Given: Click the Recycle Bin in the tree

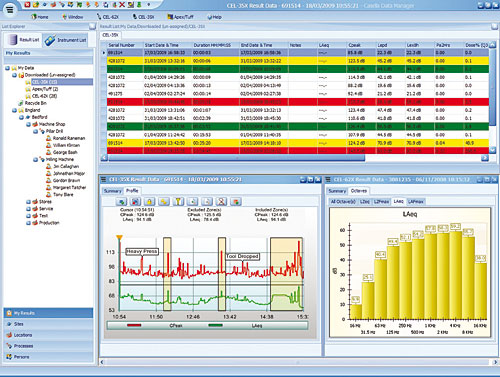Looking at the screenshot, I should pyautogui.click(x=36, y=103).
